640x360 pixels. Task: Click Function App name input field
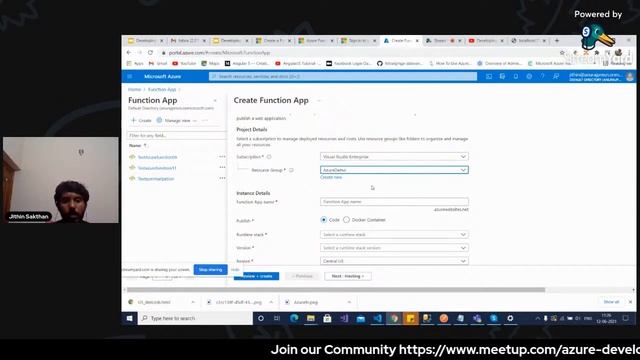coord(394,202)
